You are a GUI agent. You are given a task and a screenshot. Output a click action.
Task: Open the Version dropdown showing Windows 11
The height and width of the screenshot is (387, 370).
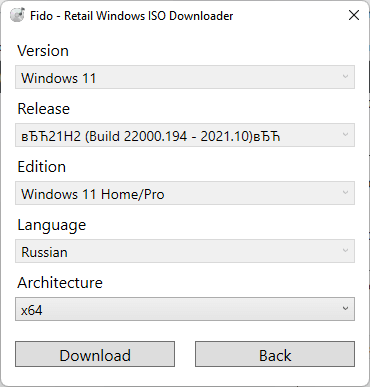click(185, 77)
